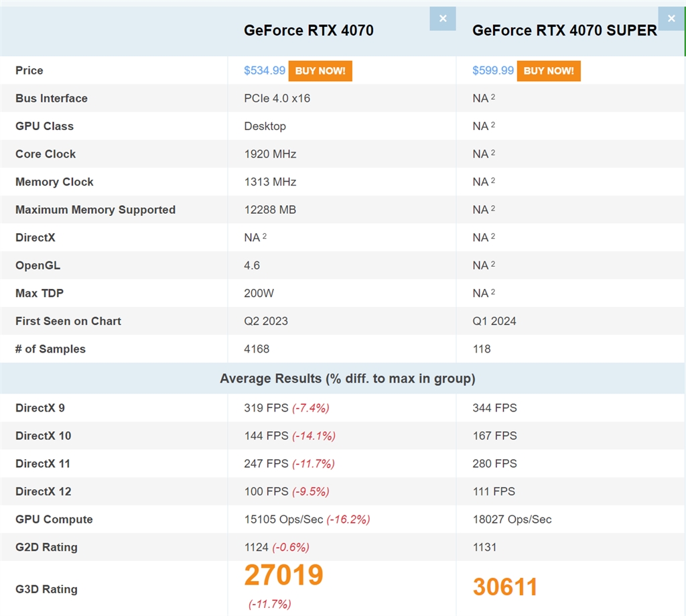Remove GeForce RTX 4070 column with X
Screen dimensions: 686x616
[x=443, y=18]
